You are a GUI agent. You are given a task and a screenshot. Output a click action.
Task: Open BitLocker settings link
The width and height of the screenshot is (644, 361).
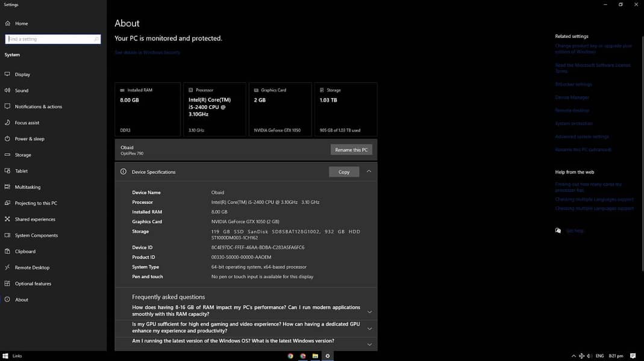pyautogui.click(x=574, y=84)
